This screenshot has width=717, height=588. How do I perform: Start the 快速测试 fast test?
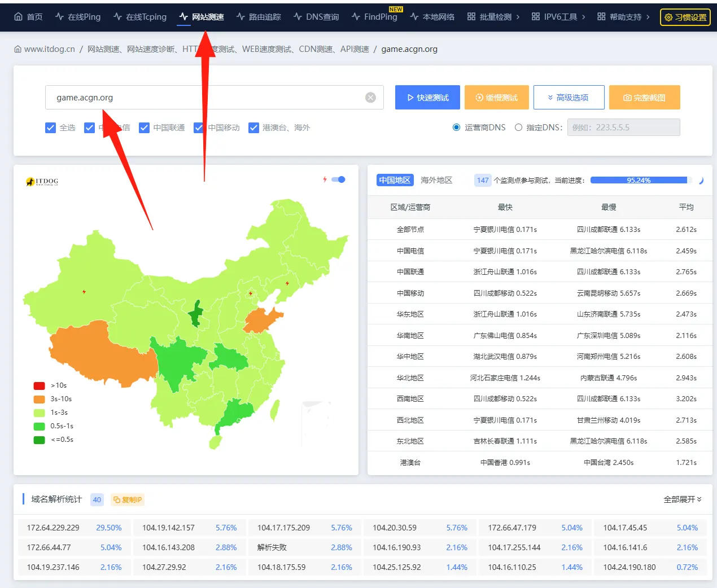tap(427, 97)
